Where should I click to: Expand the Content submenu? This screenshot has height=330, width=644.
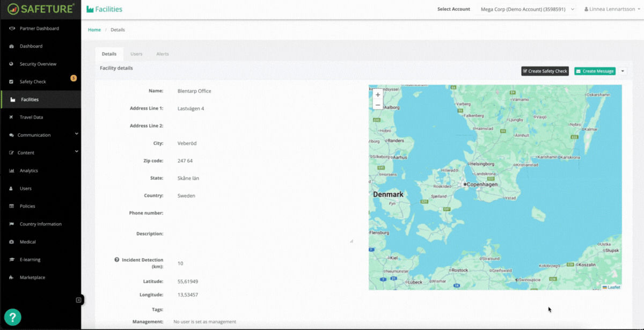tap(76, 152)
